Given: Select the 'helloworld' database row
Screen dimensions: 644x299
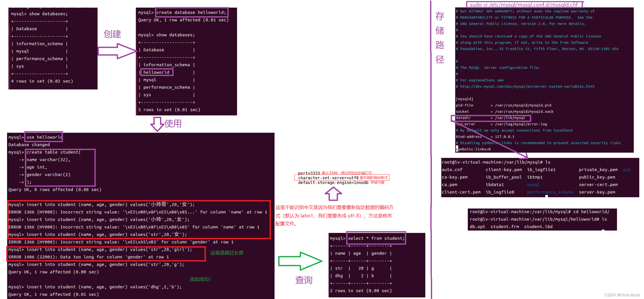Looking at the screenshot, I should tap(157, 72).
